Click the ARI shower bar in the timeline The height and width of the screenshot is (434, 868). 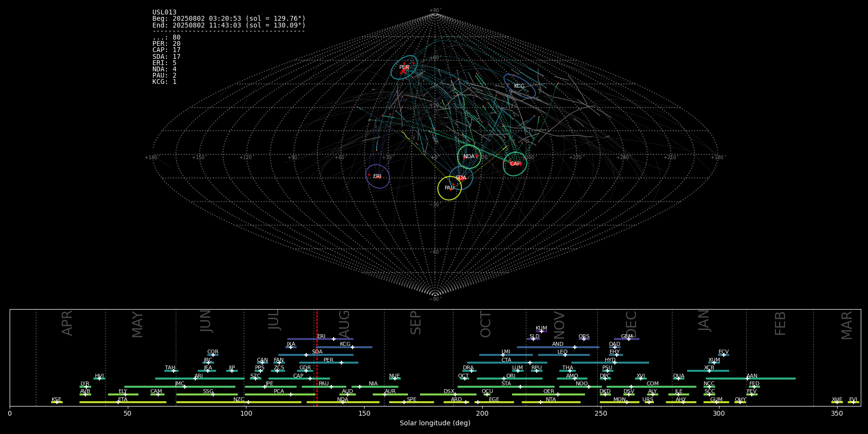point(200,379)
